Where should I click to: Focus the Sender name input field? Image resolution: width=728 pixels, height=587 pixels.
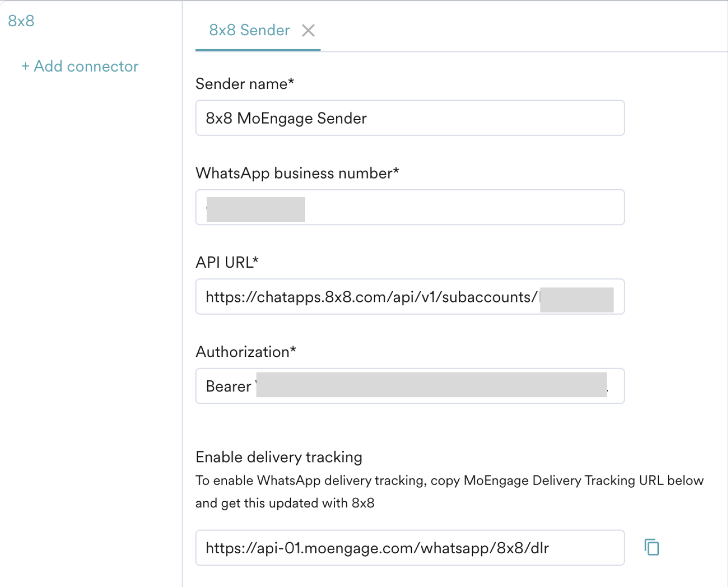point(410,118)
